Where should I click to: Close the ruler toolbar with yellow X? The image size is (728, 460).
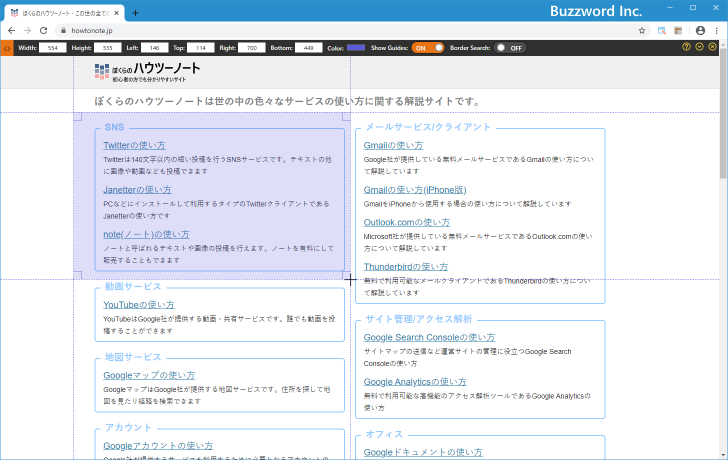(x=712, y=47)
